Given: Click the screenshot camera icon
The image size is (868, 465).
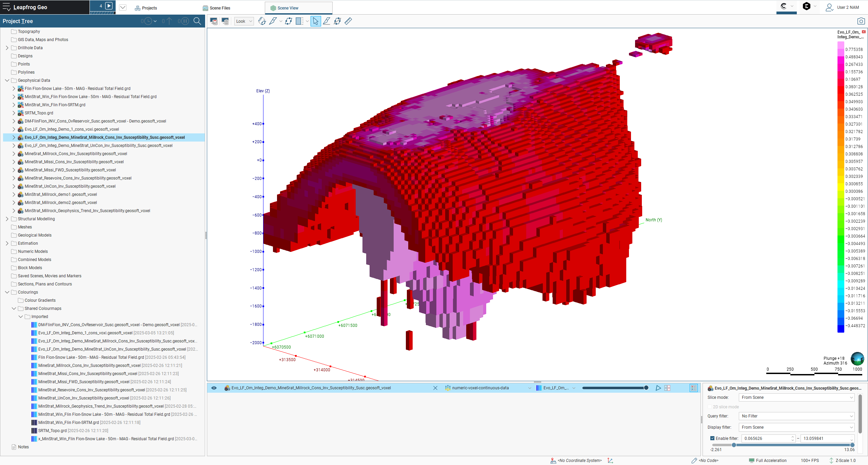Looking at the screenshot, I should 861,21.
